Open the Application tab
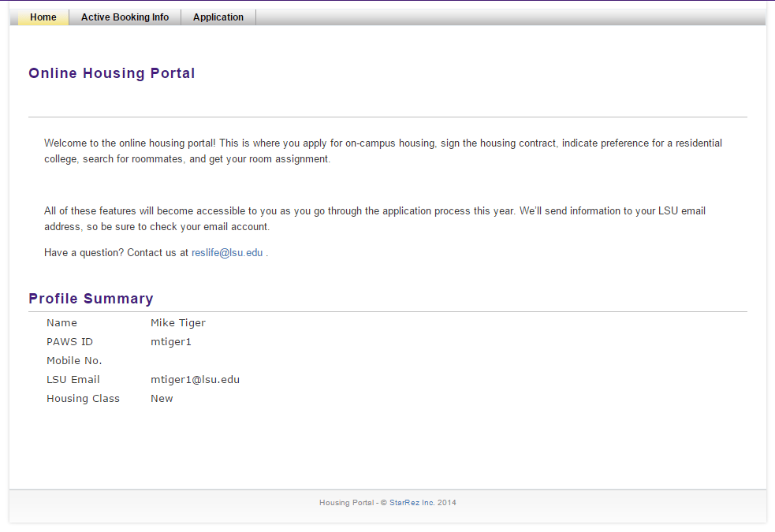Image resolution: width=775 pixels, height=532 pixels. click(218, 17)
